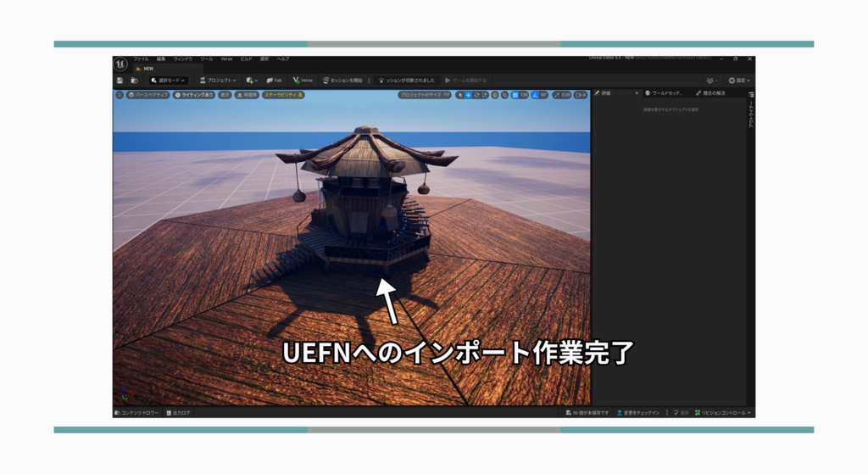This screenshot has height=474, width=868.
Task: Open the アウトライナー sidebar tab
Action: point(751,114)
